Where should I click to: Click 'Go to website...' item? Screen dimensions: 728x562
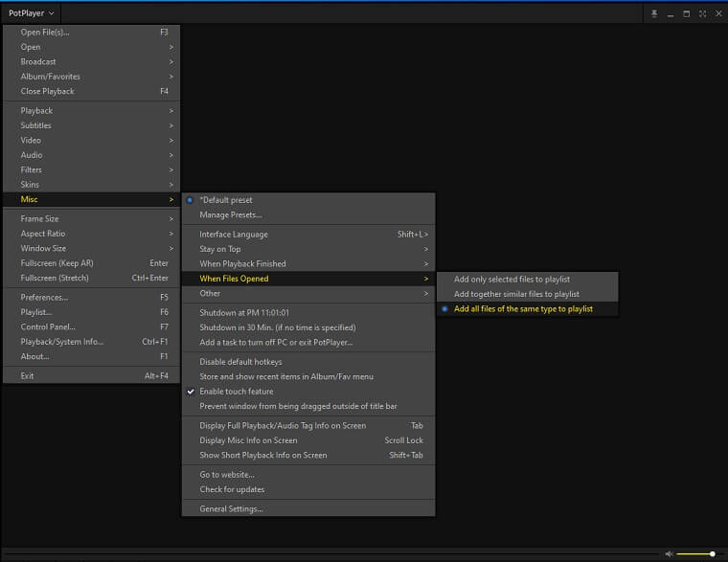pos(308,475)
